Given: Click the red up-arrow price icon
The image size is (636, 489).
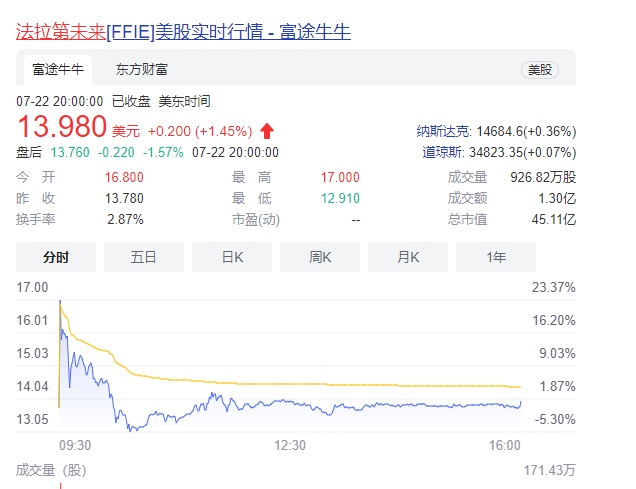Looking at the screenshot, I should point(267,131).
